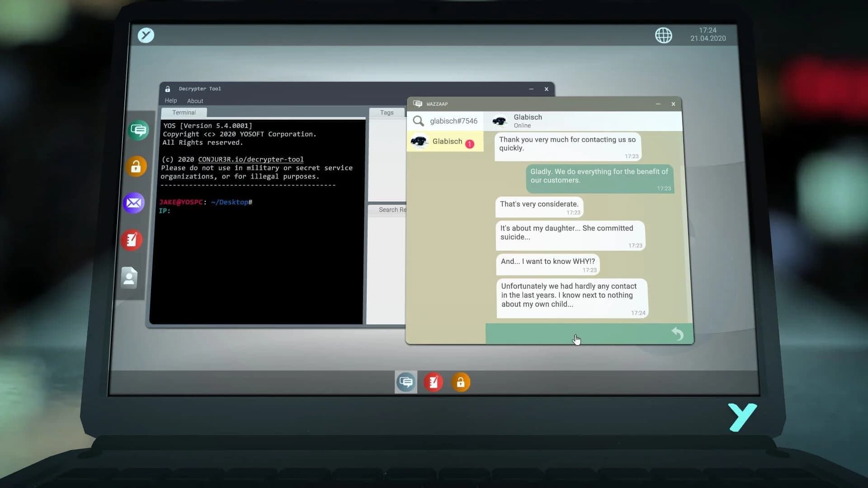868x488 pixels.
Task: Click Glabisch's avatar thumbnail in the chat header
Action: tap(499, 121)
